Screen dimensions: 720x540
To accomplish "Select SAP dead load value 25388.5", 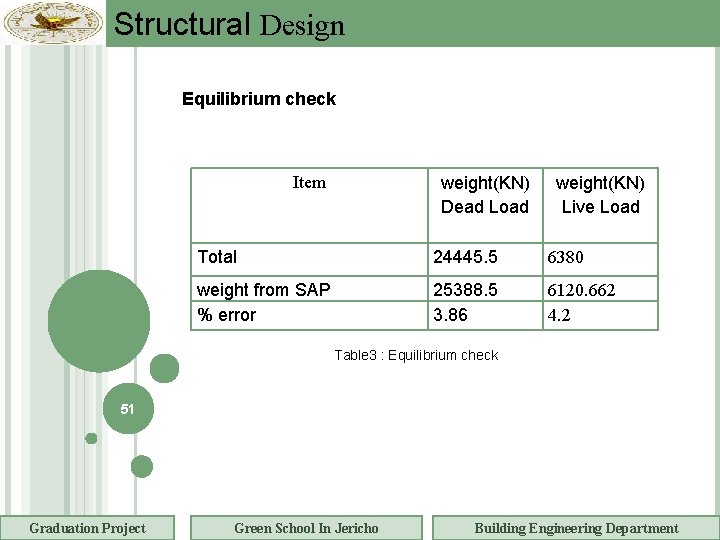I will pos(465,290).
